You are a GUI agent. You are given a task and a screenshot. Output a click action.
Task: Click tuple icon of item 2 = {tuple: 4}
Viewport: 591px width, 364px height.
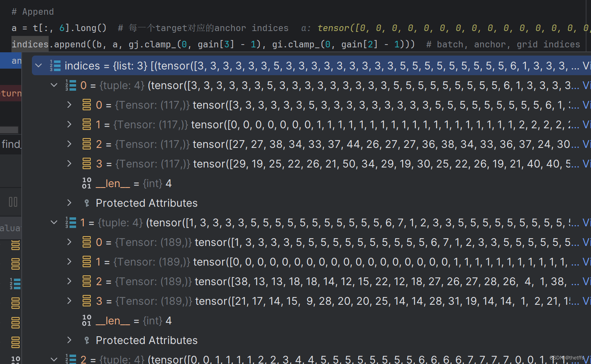[71, 359]
